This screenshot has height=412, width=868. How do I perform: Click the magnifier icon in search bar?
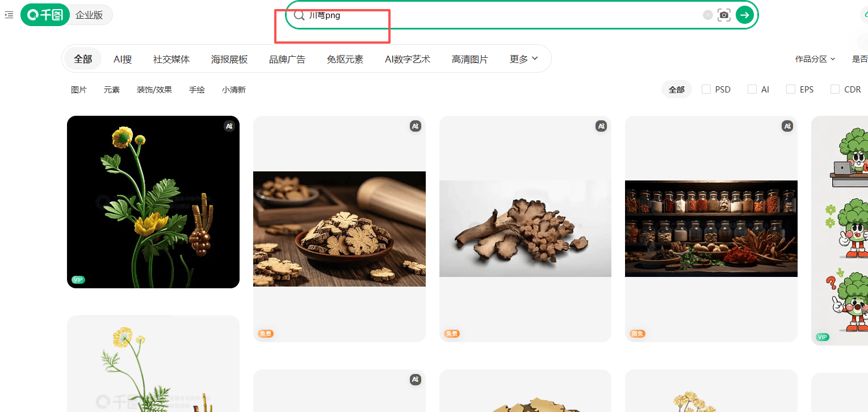click(299, 15)
